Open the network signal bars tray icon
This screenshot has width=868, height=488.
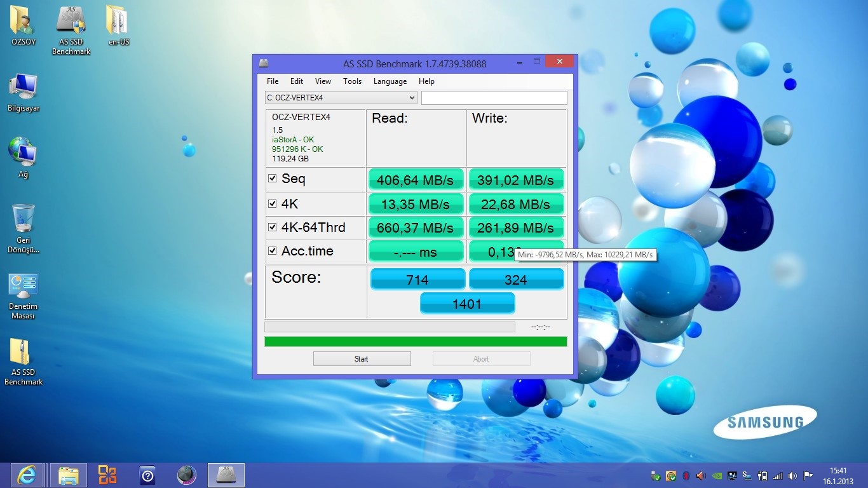pos(778,475)
